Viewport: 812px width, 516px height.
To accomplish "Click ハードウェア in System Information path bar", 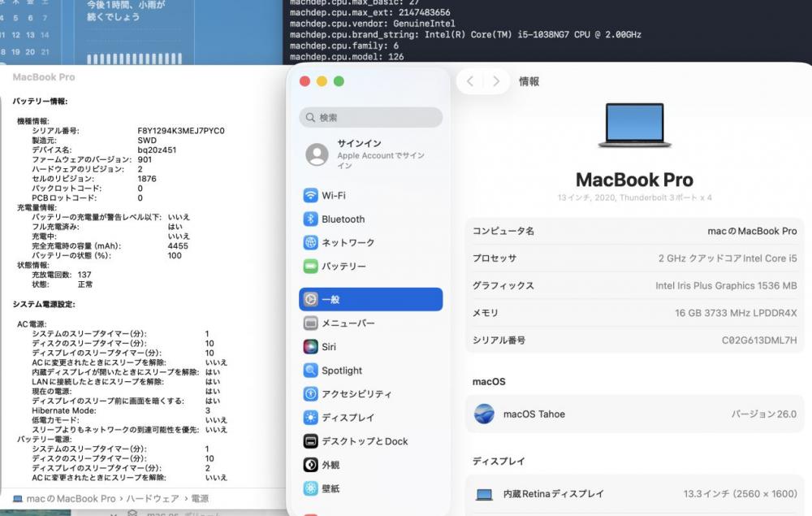I will click(x=153, y=499).
